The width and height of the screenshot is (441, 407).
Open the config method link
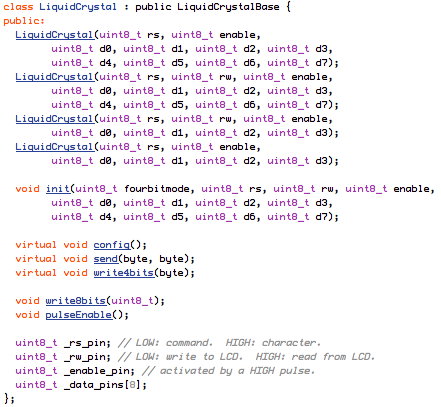click(112, 245)
